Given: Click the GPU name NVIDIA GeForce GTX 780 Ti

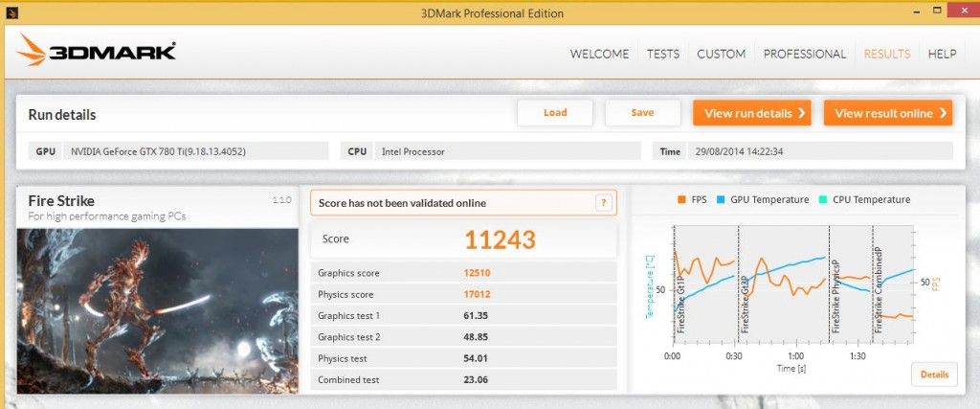Looking at the screenshot, I should tap(158, 151).
